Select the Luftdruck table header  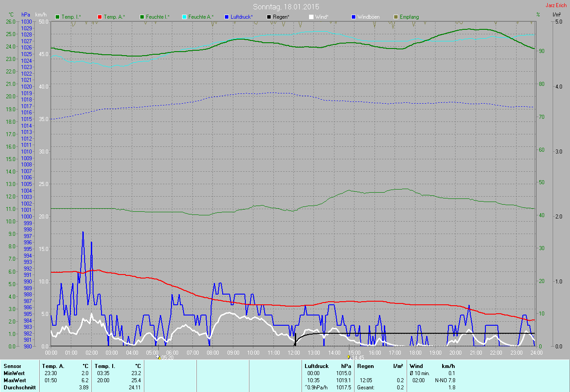tap(316, 366)
